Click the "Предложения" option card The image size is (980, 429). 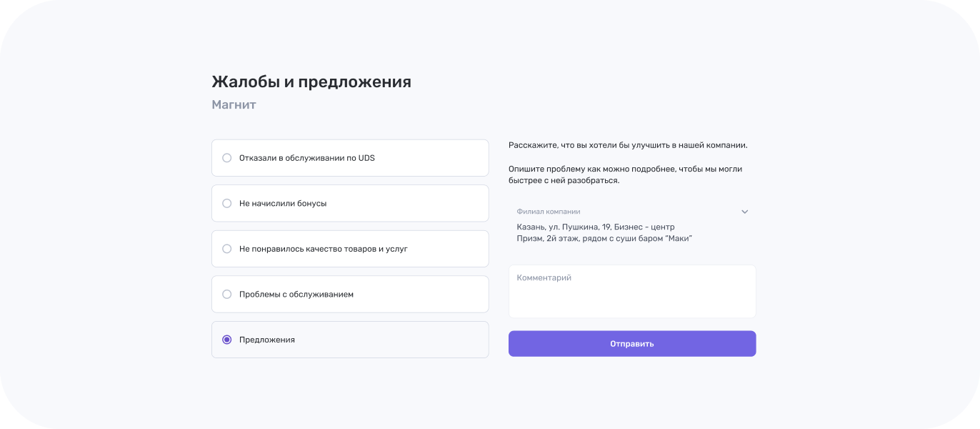click(350, 340)
